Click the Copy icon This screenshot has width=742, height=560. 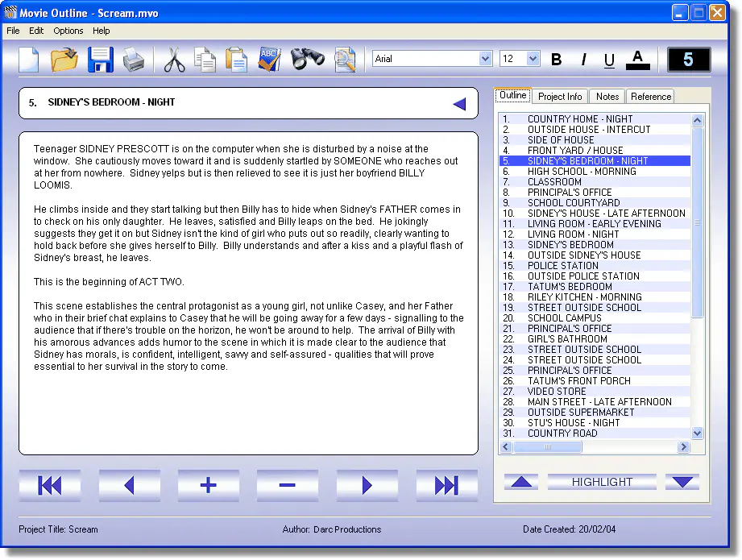point(205,60)
